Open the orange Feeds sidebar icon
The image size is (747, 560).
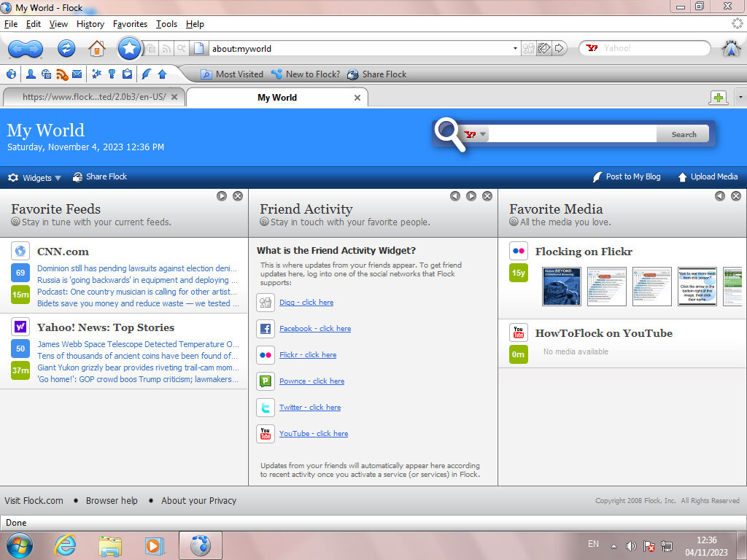point(62,74)
